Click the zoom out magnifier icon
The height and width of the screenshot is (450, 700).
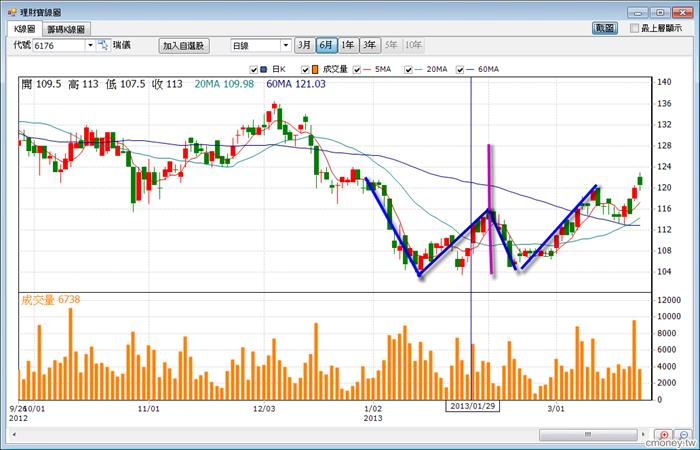coord(684,435)
